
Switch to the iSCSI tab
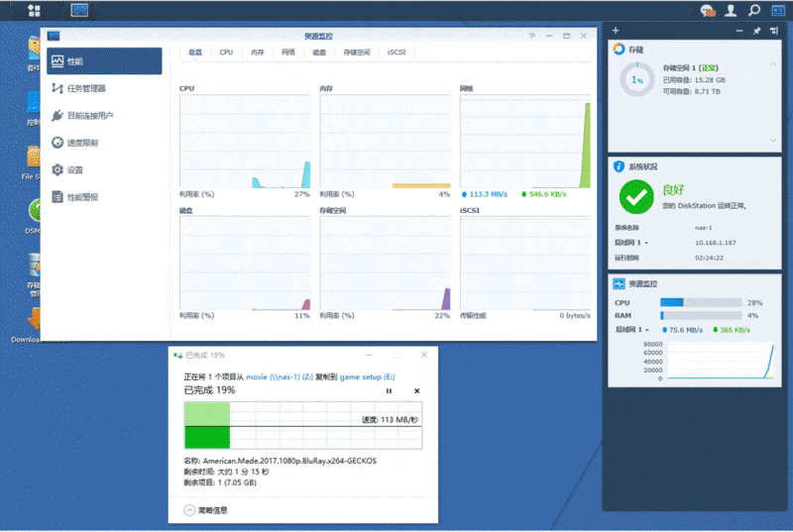tap(396, 53)
